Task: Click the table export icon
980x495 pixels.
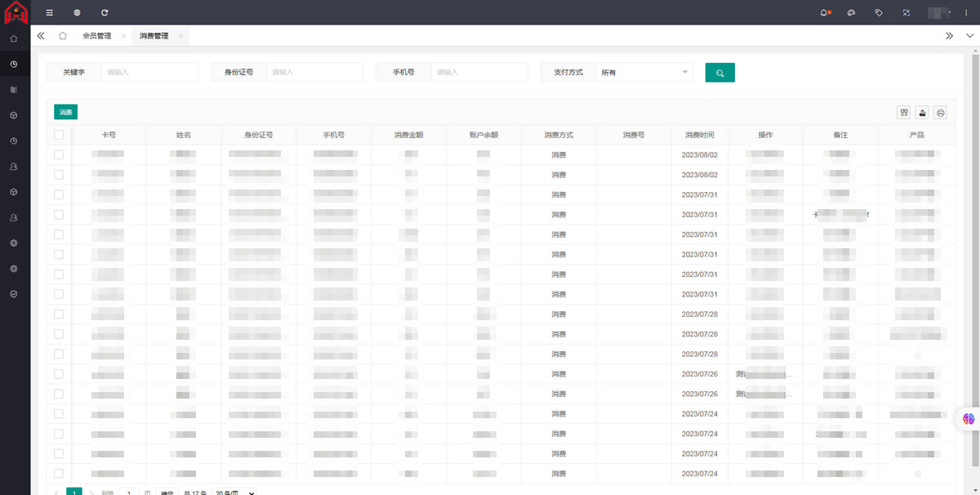Action: [x=922, y=113]
